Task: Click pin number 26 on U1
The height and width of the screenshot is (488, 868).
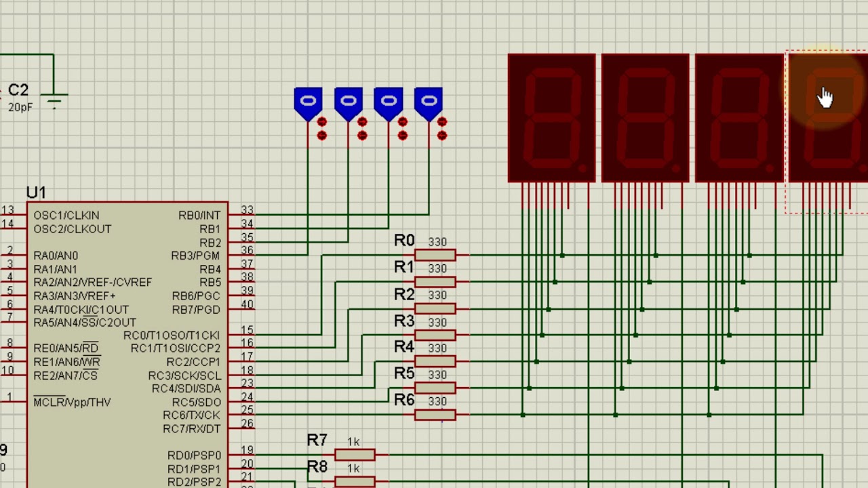Action: click(x=247, y=424)
